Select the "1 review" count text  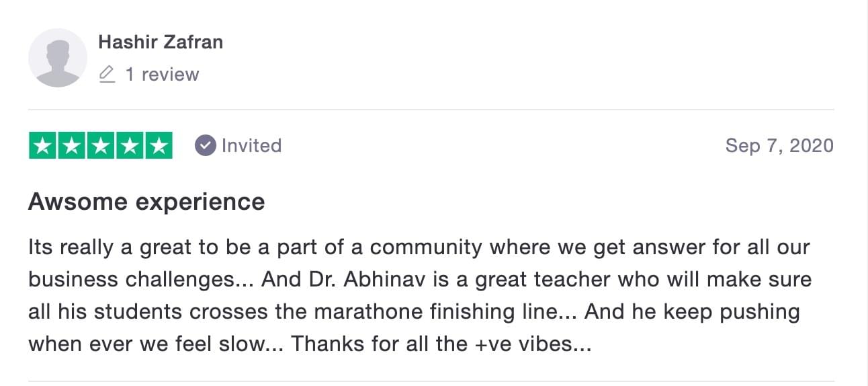click(x=162, y=74)
